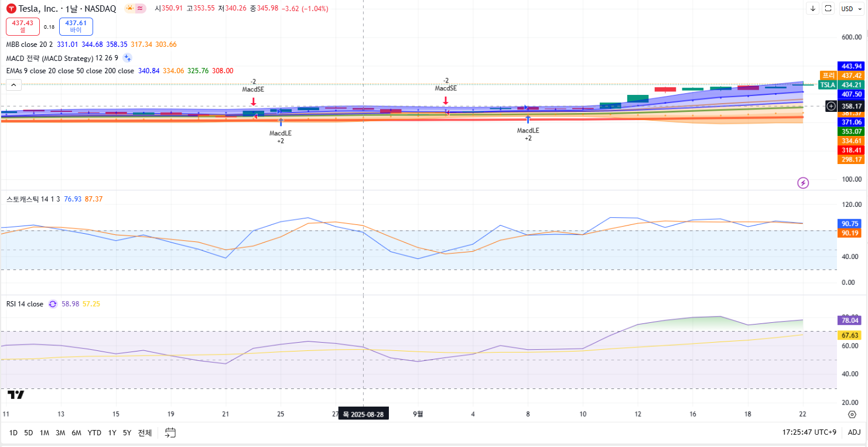Click the fullscreen frame icon in top right
The width and height of the screenshot is (868, 447).
[828, 8]
